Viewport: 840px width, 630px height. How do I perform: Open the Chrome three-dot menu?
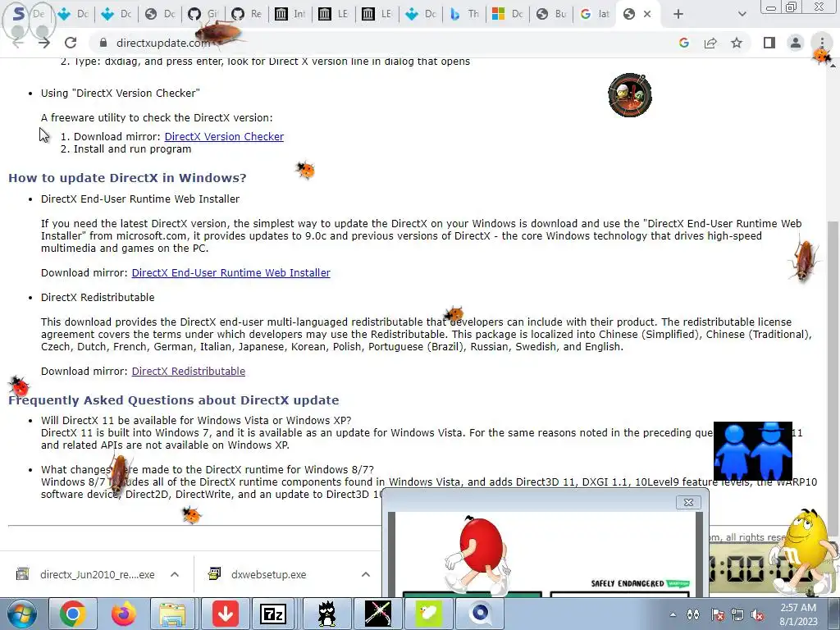pos(822,43)
